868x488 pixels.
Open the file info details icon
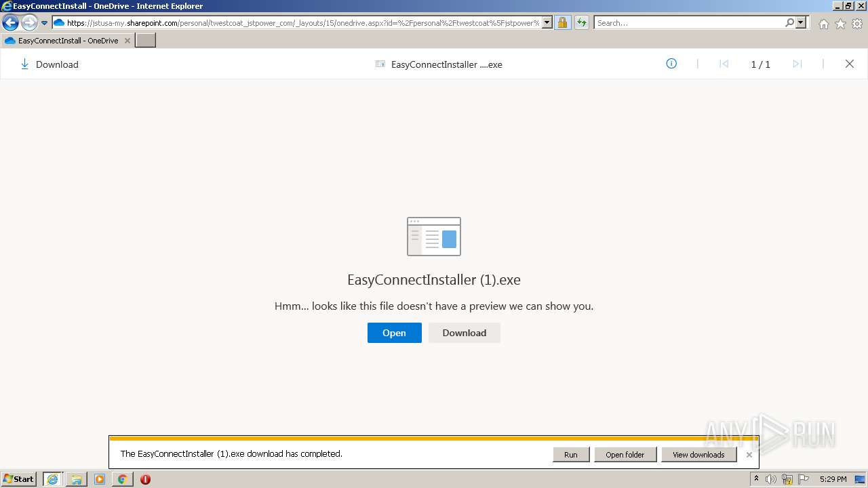pos(671,64)
